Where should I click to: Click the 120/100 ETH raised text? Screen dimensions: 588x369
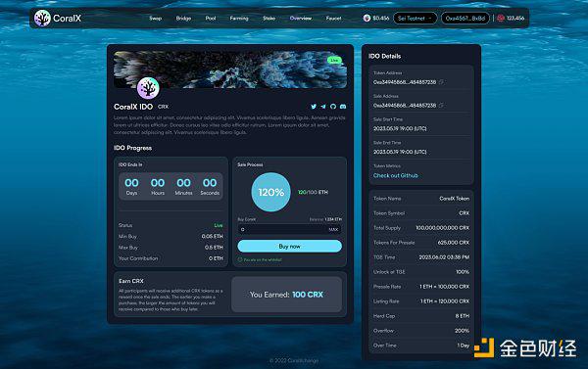point(313,192)
